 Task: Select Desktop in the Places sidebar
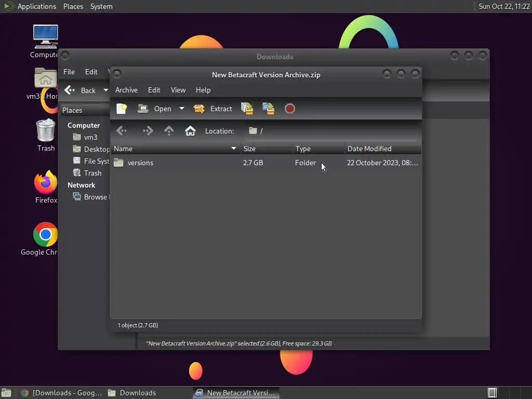click(x=91, y=149)
